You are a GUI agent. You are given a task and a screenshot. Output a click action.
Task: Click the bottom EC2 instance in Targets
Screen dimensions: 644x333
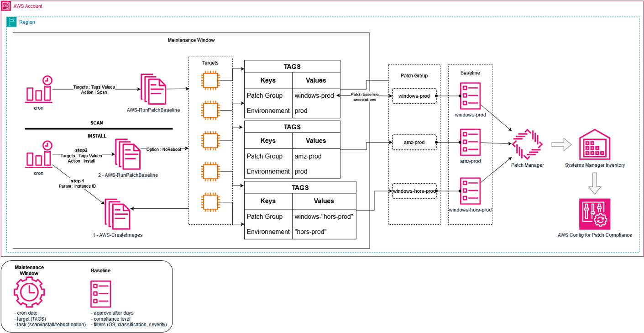click(x=210, y=203)
